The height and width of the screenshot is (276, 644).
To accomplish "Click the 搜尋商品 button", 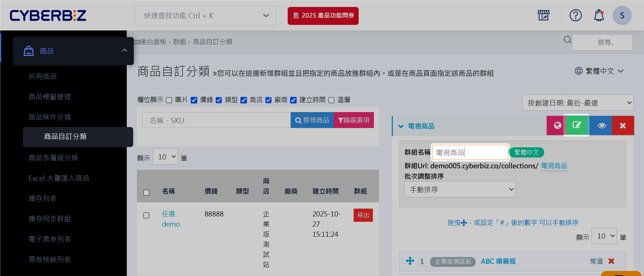I will (312, 120).
